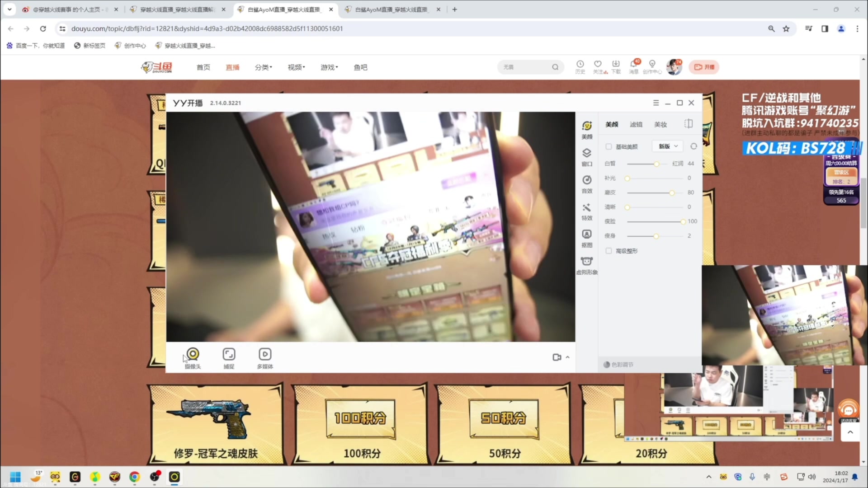
Task: Open the 新版 version dropdown
Action: (668, 146)
